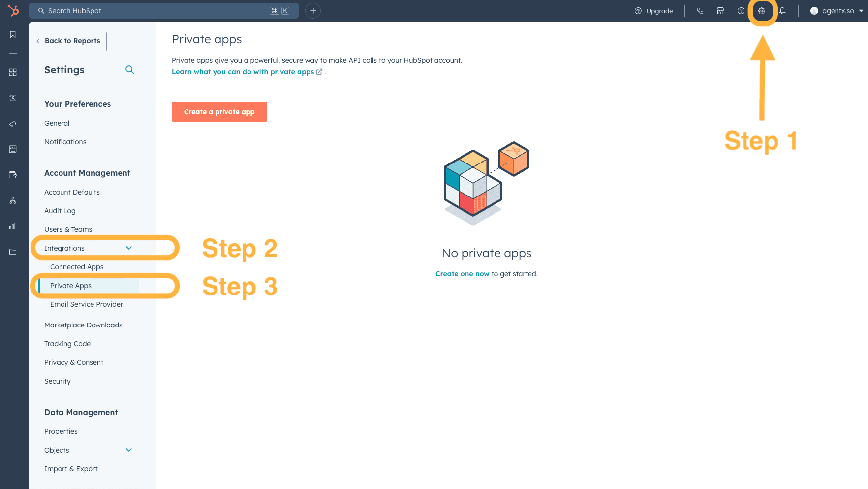The height and width of the screenshot is (489, 868).
Task: Collapse the Integrations section chevron
Action: pos(129,248)
